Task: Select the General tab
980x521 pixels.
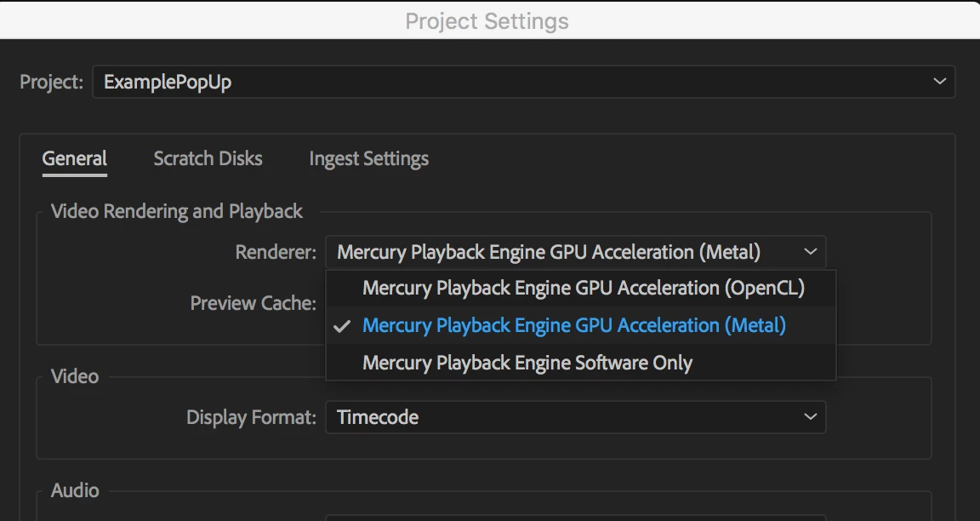Action: coord(75,158)
